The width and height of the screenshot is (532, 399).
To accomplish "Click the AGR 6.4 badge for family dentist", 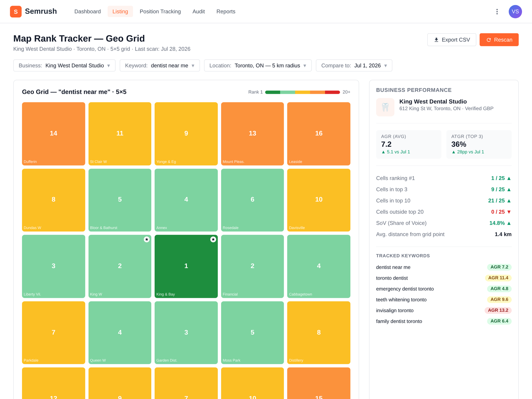I will point(499,321).
